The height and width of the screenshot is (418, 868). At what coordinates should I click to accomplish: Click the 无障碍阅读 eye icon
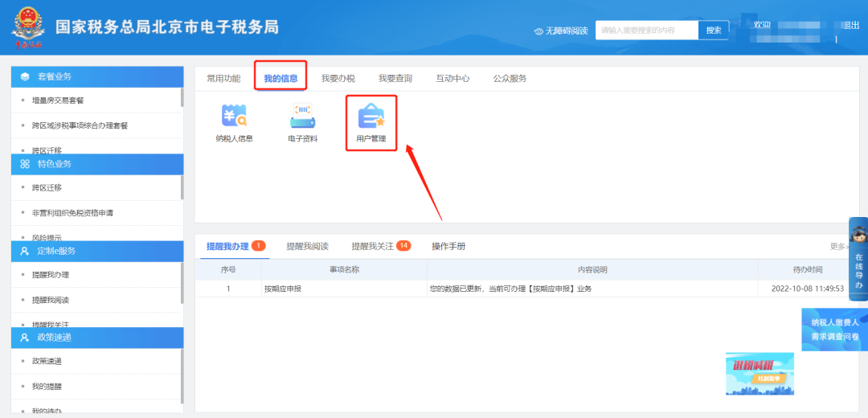point(538,31)
